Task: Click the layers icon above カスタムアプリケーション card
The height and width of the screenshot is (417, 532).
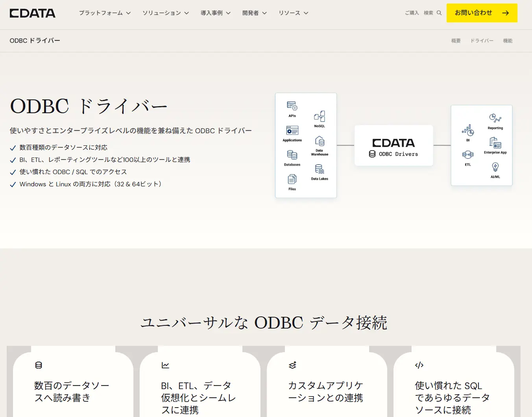Action: click(292, 365)
